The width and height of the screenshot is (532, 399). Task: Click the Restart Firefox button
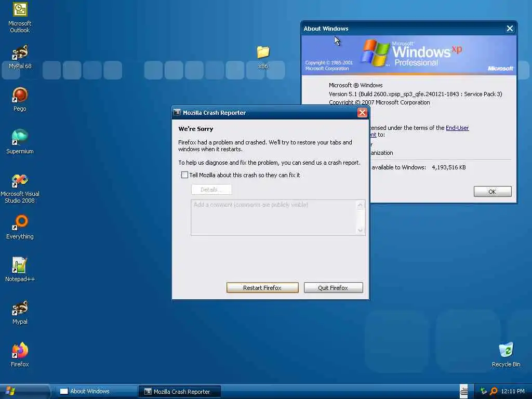click(x=262, y=288)
